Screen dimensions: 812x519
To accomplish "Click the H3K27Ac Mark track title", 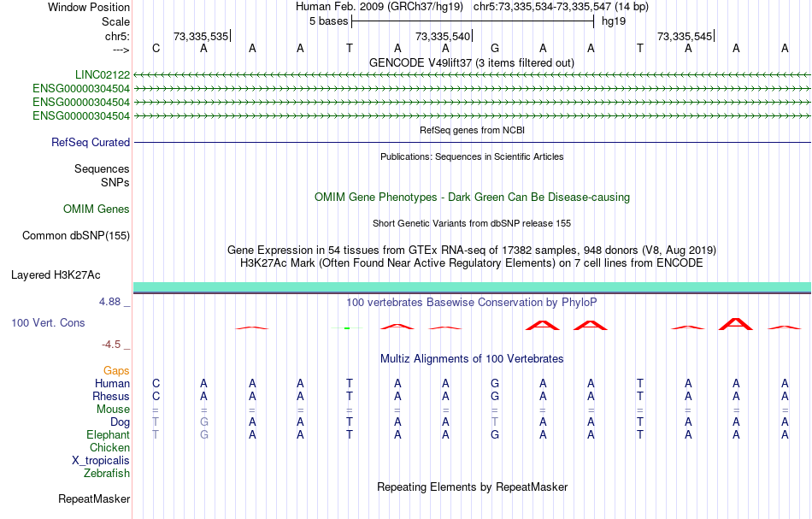I will pyautogui.click(x=472, y=263).
